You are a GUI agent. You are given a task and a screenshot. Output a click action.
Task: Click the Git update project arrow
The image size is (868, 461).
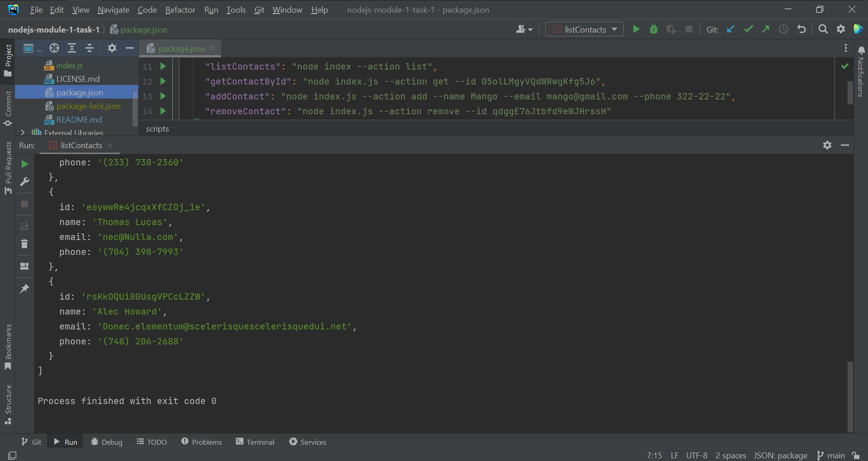point(731,29)
